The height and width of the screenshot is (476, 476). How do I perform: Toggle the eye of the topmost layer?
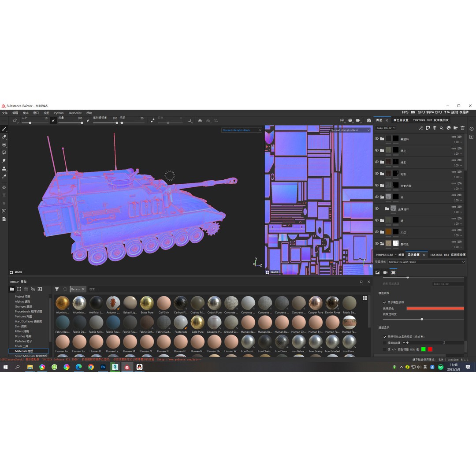pos(377,138)
